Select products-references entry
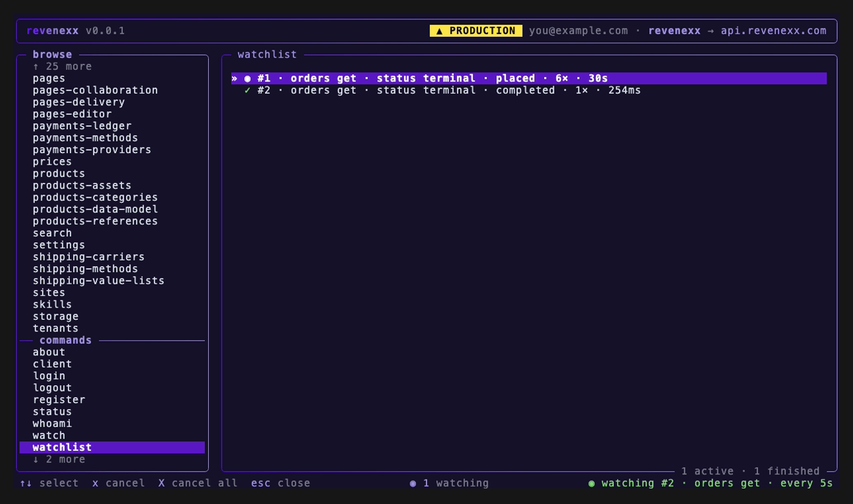Image resolution: width=853 pixels, height=504 pixels. pyautogui.click(x=96, y=221)
